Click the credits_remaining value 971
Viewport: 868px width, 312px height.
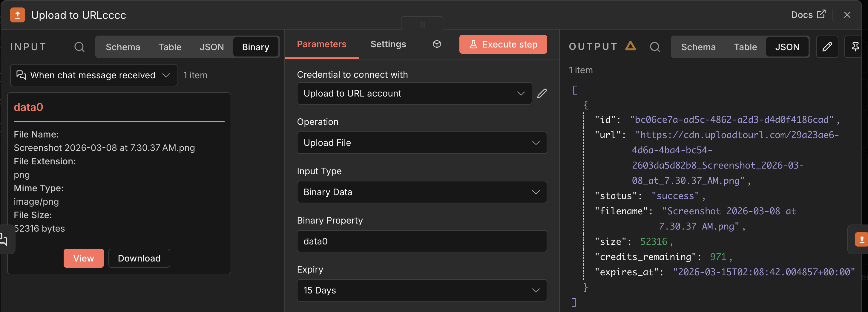coord(718,257)
